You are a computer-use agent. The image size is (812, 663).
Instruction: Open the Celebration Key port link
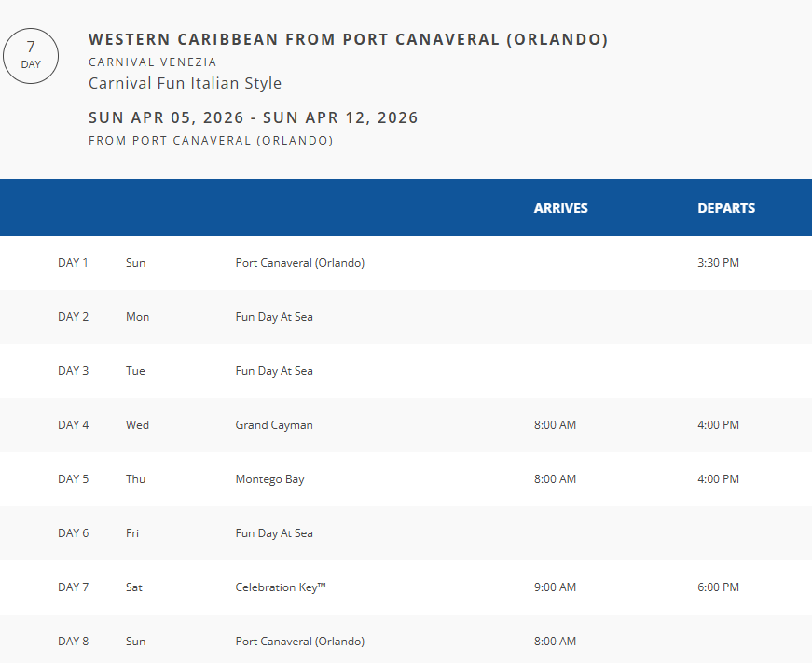coord(281,587)
